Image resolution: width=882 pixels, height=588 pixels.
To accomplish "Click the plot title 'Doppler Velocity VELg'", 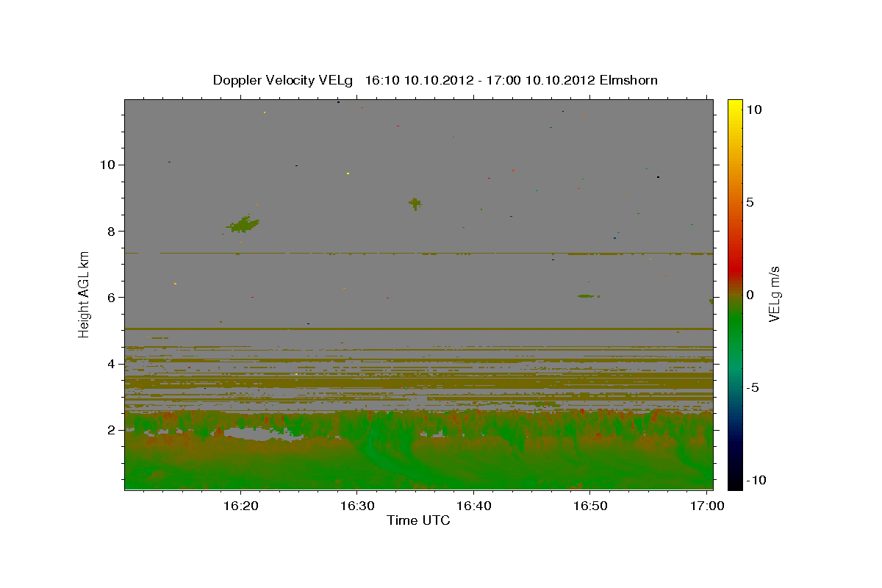I will 283,80.
